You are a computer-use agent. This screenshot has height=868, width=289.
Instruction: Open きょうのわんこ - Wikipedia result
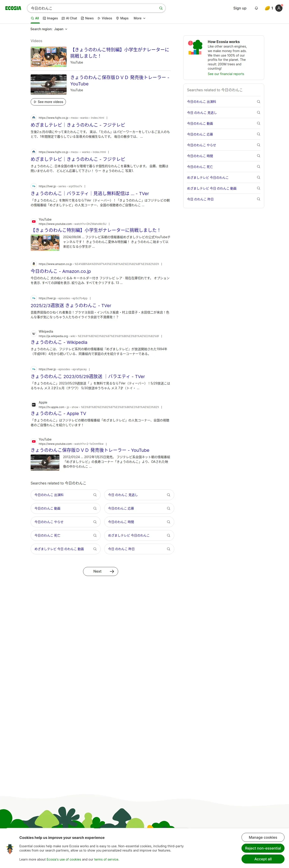(59, 342)
